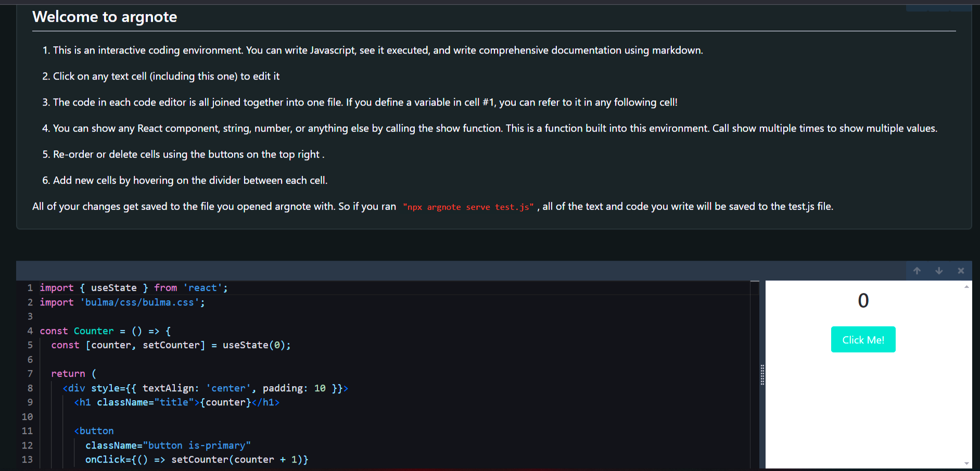
Task: Click line number 1 in code editor
Action: (x=30, y=288)
